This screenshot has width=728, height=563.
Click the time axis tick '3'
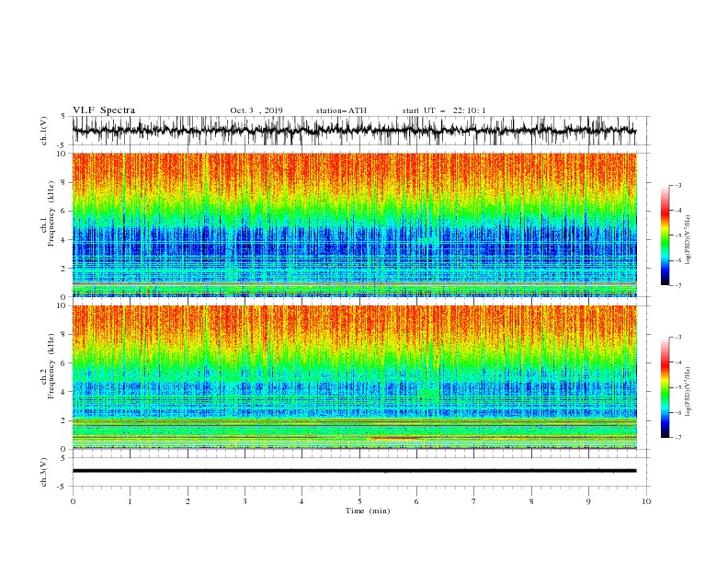tap(245, 501)
